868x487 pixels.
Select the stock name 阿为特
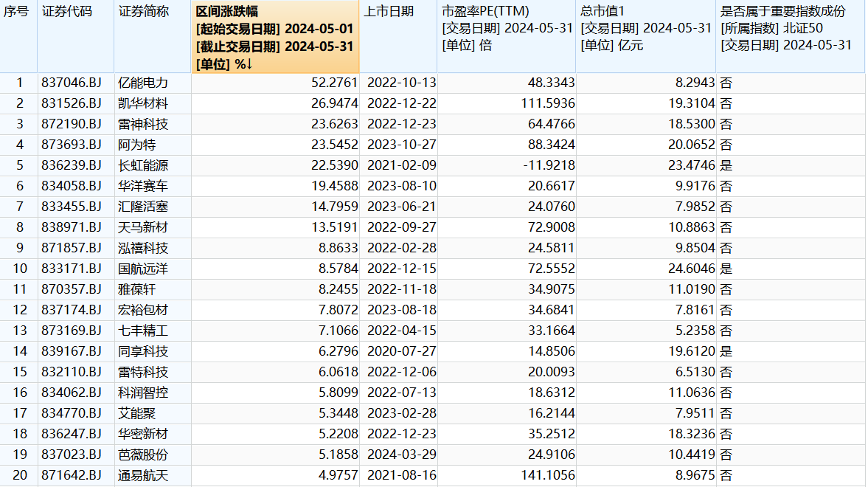coord(136,145)
